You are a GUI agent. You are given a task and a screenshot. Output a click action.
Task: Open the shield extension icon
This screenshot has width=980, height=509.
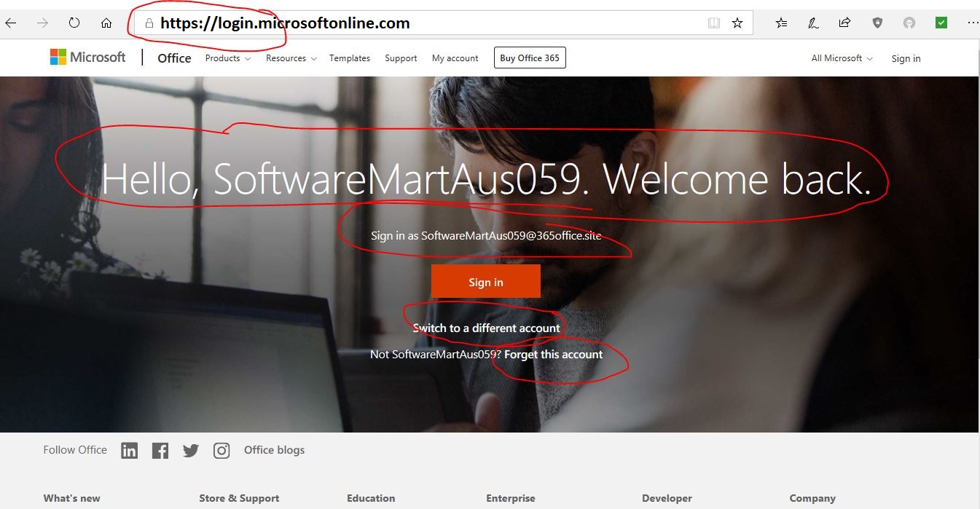(878, 23)
